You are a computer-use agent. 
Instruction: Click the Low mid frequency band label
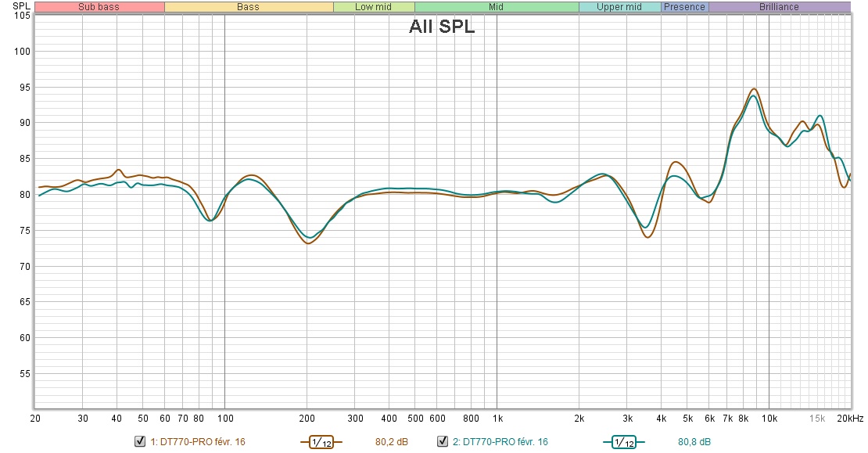(x=374, y=7)
